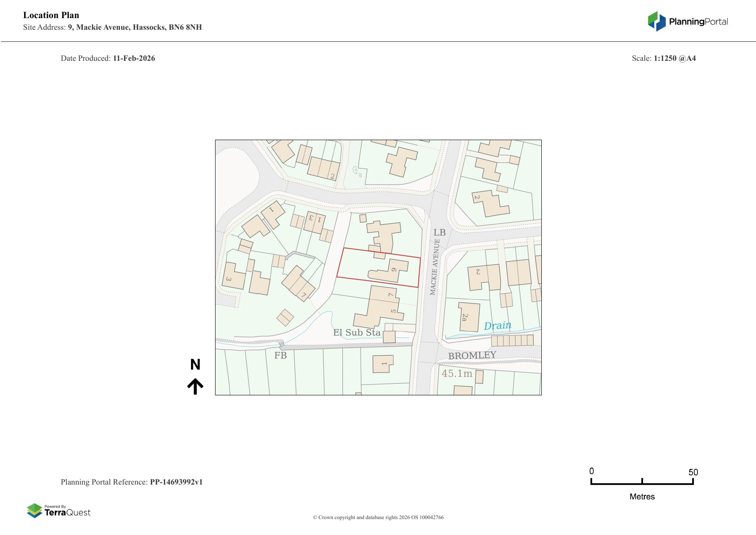Screen dimensions: 756x535
Task: Click the TerraQuest layered logo icon
Action: (x=34, y=511)
